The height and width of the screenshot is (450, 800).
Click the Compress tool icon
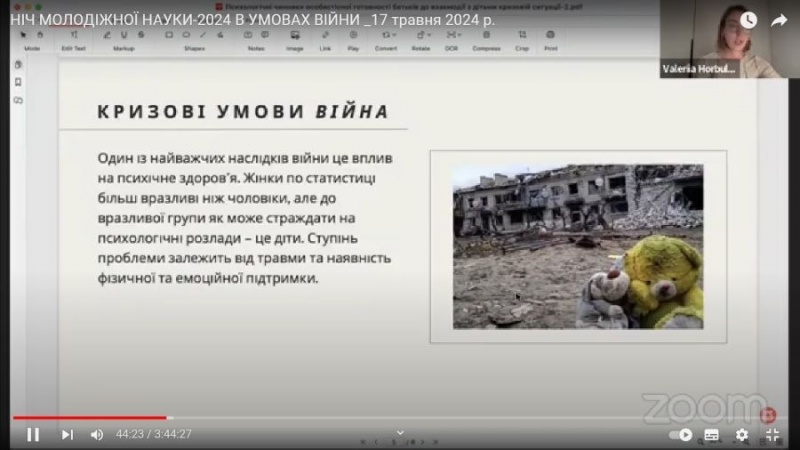[486, 37]
